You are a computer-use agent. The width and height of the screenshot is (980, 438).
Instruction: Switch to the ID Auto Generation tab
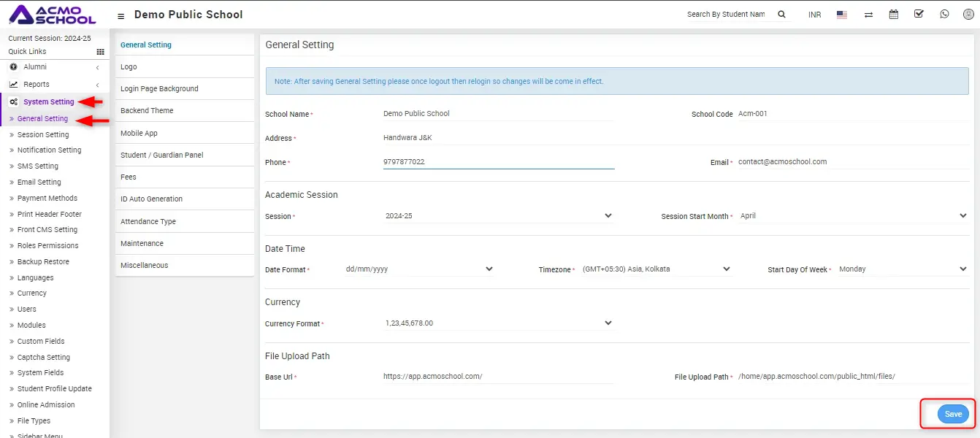151,199
